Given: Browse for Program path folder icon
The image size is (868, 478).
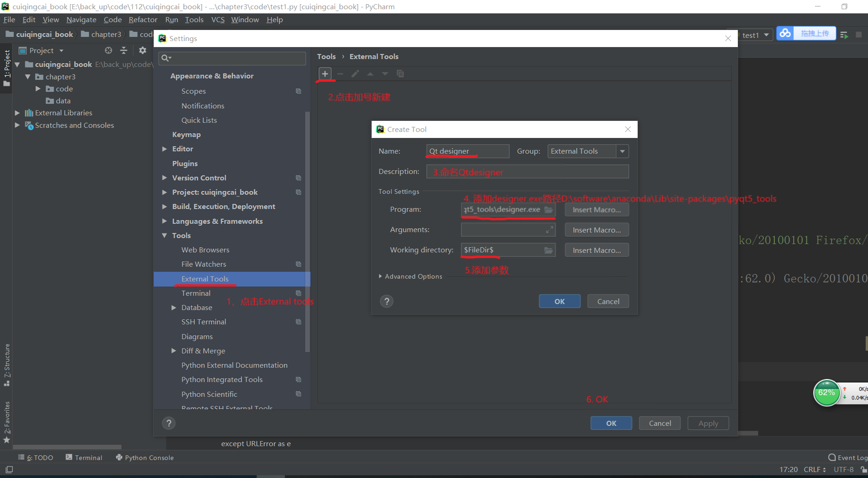Looking at the screenshot, I should pos(548,209).
